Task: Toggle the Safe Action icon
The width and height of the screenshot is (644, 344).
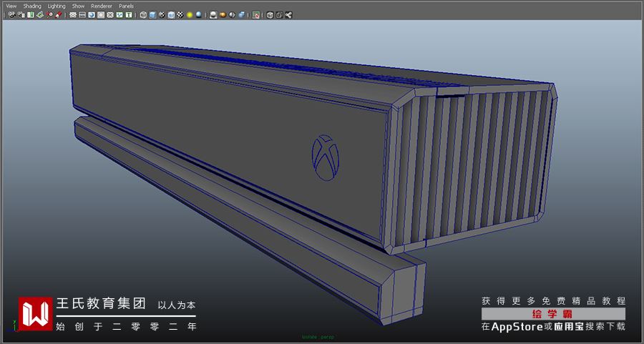Action: point(119,15)
